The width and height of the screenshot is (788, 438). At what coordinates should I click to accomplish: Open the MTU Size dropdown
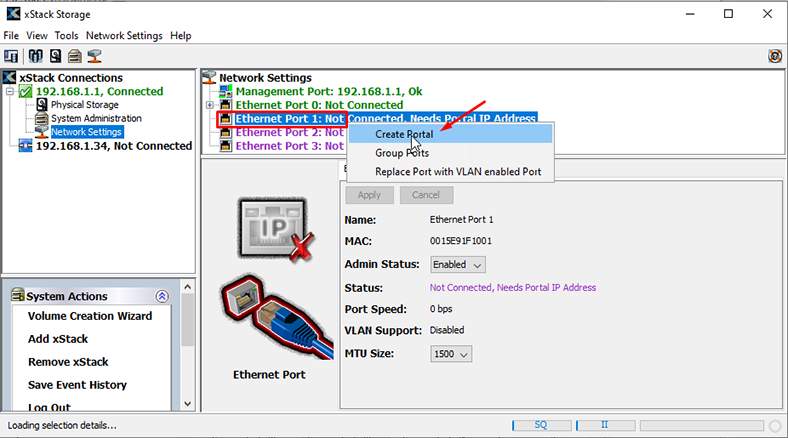point(451,354)
